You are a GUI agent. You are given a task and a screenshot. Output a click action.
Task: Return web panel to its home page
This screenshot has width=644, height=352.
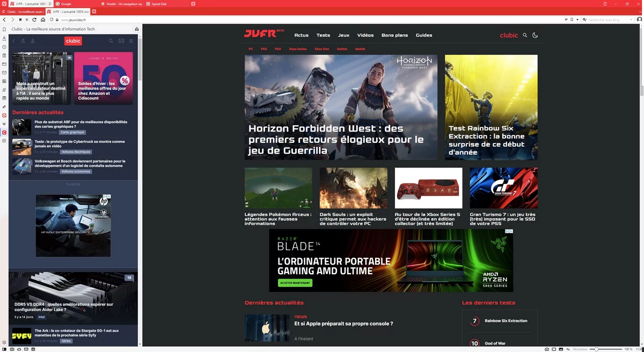(x=137, y=29)
